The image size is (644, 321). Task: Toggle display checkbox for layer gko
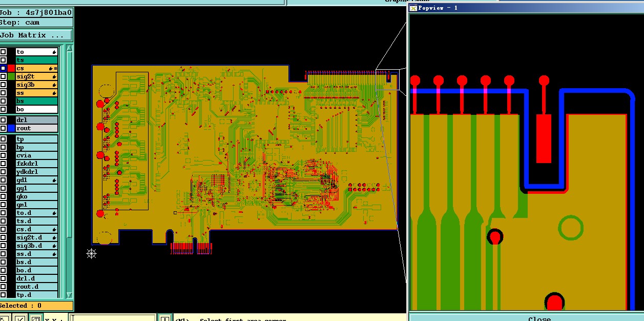pos(3,196)
